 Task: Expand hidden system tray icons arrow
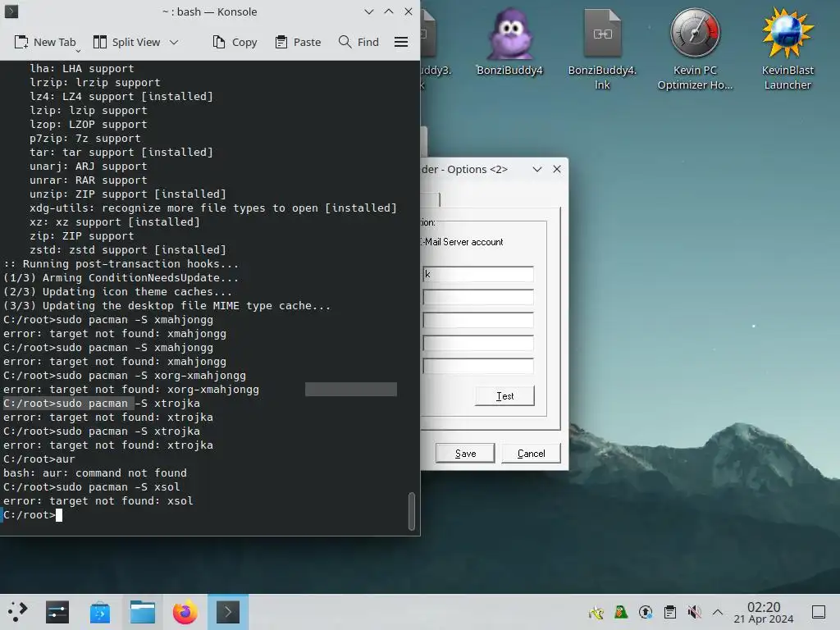(718, 612)
